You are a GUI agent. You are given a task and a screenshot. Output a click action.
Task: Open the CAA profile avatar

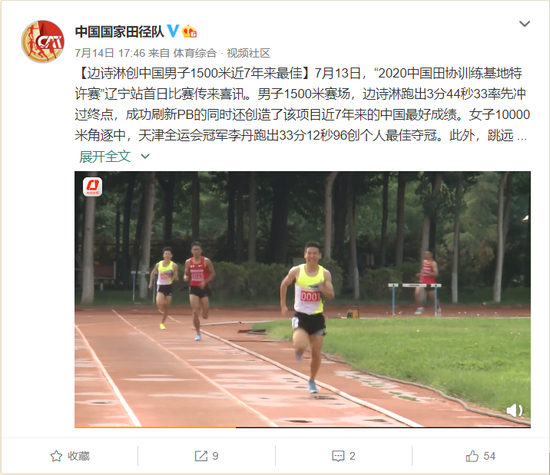tap(43, 41)
